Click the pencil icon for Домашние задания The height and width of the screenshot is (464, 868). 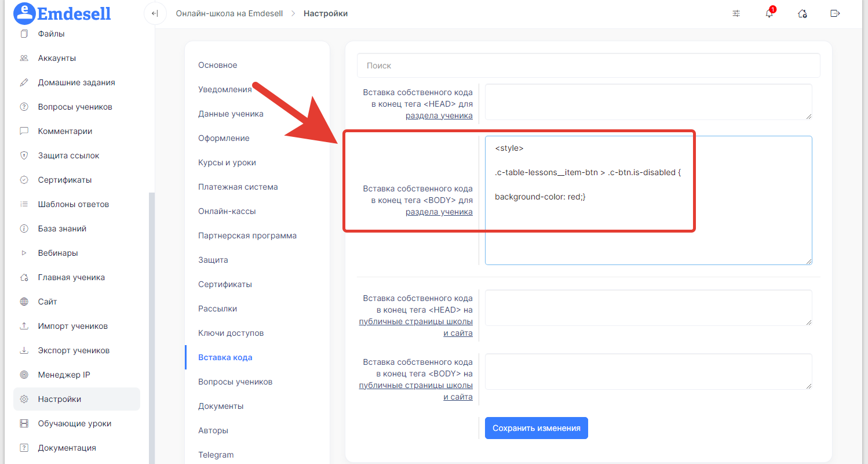[x=24, y=82]
